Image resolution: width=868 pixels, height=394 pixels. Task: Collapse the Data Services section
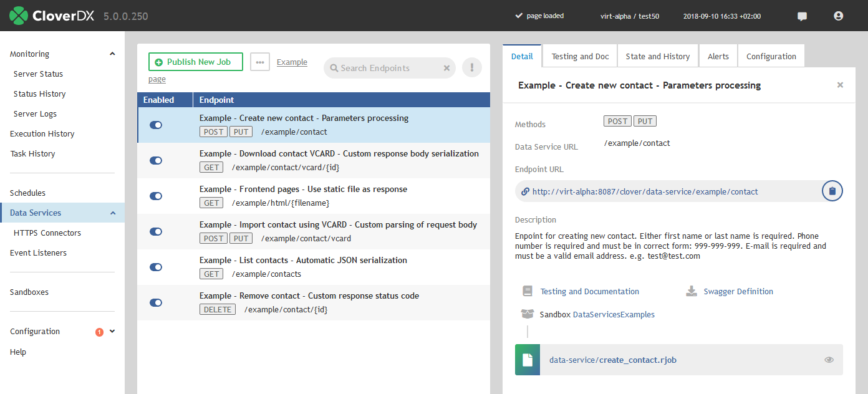pyautogui.click(x=113, y=213)
